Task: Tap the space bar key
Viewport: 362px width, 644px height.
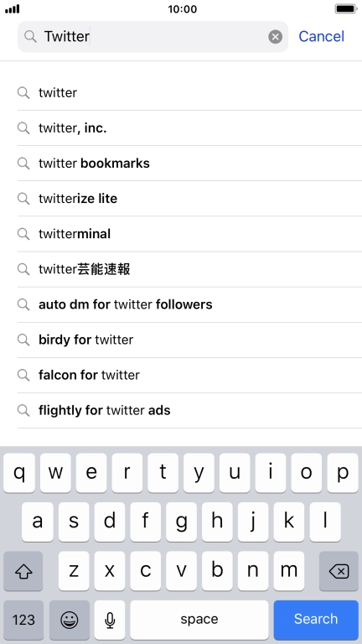Action: [199, 620]
